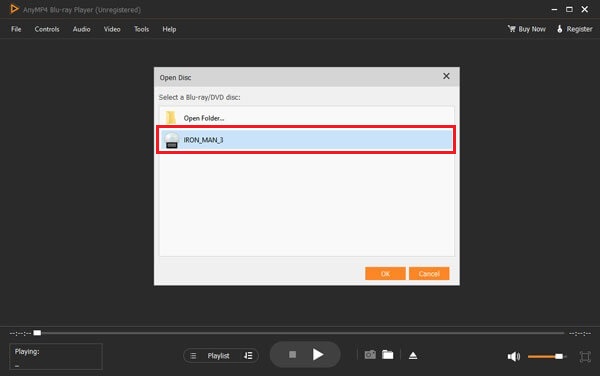Maximize the AnyMP4 window

point(569,9)
